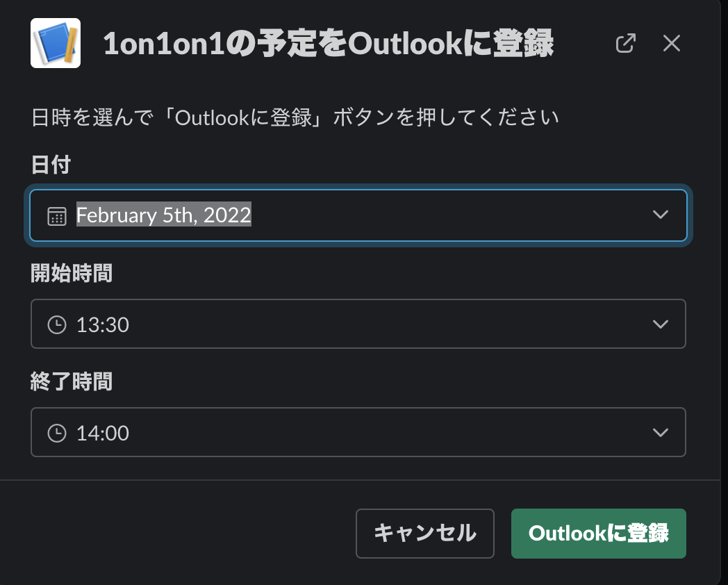728x585 pixels.
Task: Click the 日付 field label
Action: pos(51,165)
